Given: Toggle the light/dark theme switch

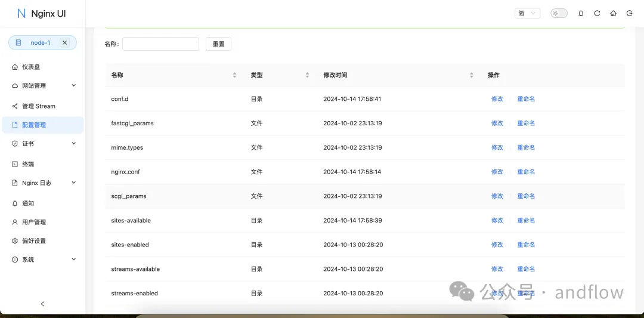Looking at the screenshot, I should (x=559, y=13).
